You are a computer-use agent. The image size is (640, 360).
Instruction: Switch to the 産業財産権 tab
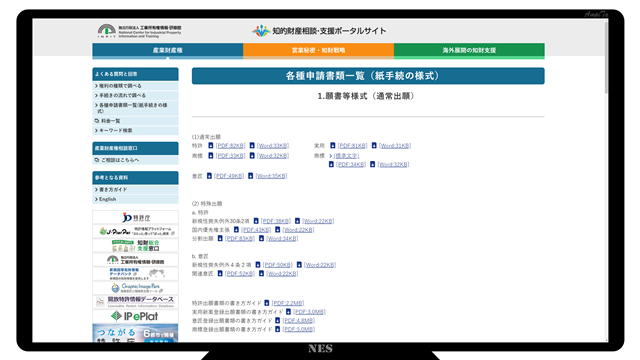coord(168,50)
